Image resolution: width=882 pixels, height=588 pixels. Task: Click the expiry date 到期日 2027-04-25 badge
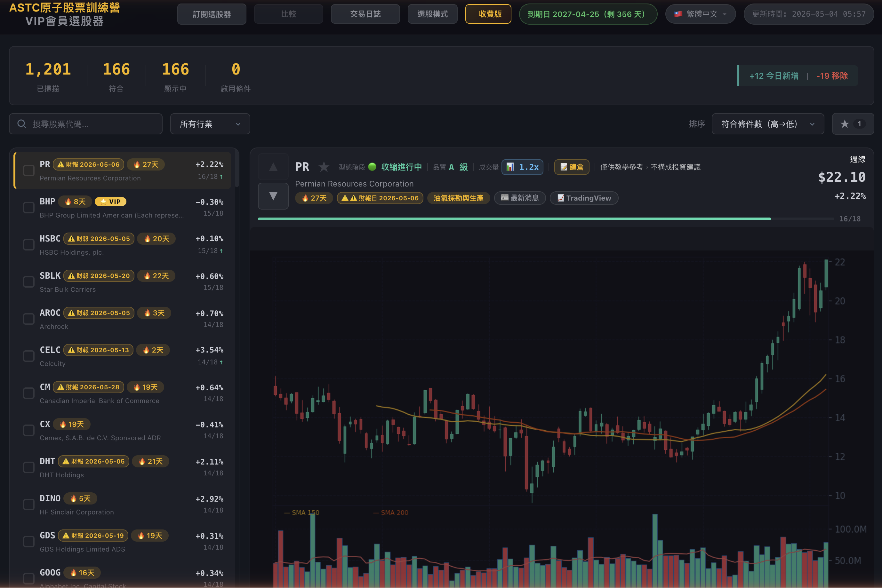588,14
